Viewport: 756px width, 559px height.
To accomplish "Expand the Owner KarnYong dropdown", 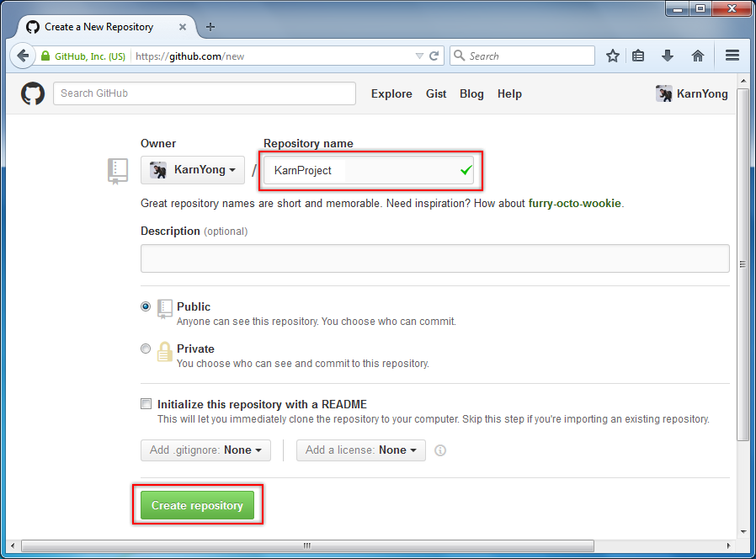I will tap(193, 170).
